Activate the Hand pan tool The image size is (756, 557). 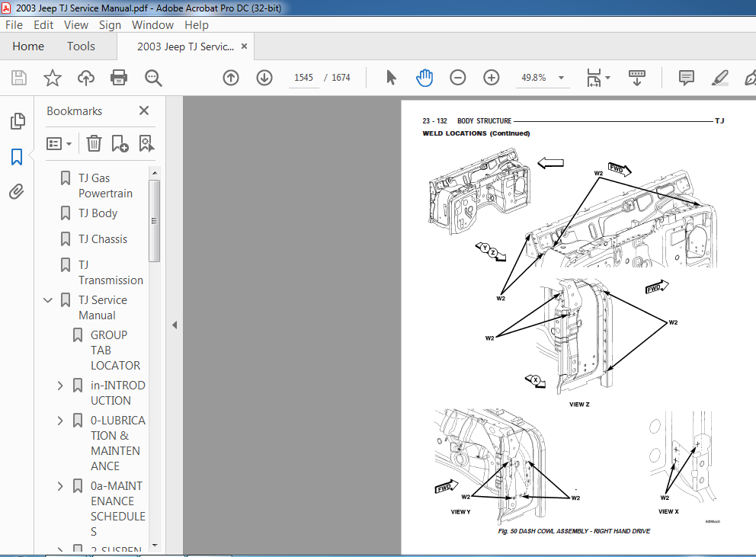[424, 78]
